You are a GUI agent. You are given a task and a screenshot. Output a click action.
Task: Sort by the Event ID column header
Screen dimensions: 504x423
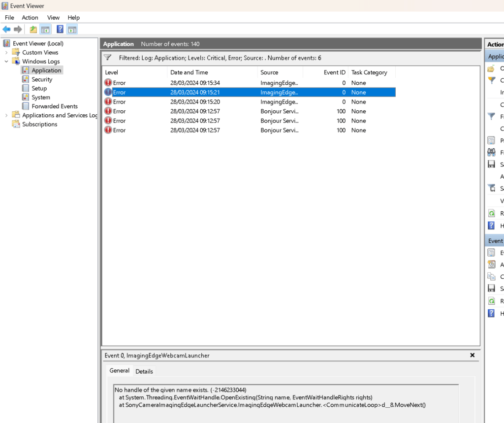[x=326, y=72]
